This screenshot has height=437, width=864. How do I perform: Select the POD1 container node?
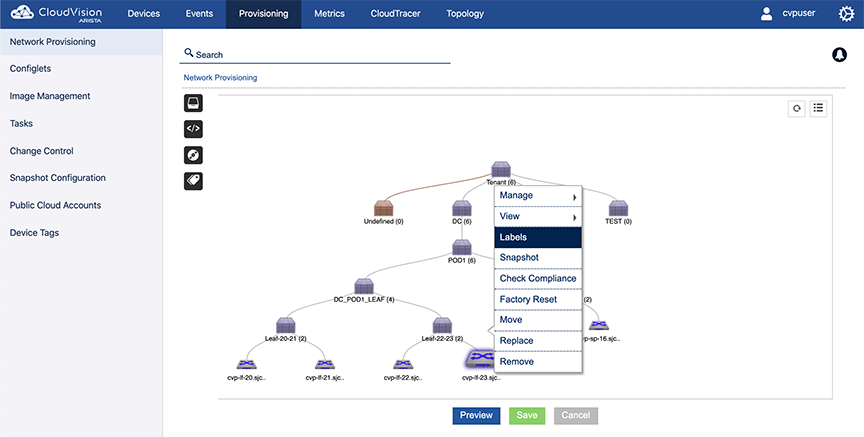click(462, 247)
